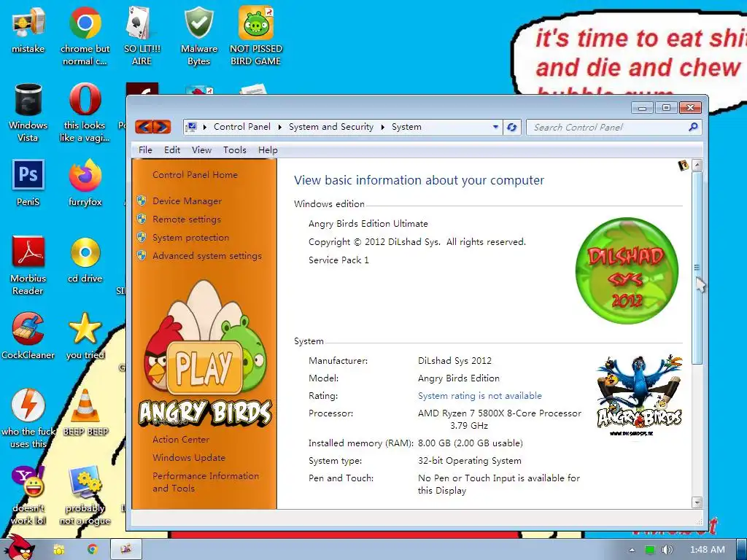Click the Angry Birds Start button

pos(19,548)
